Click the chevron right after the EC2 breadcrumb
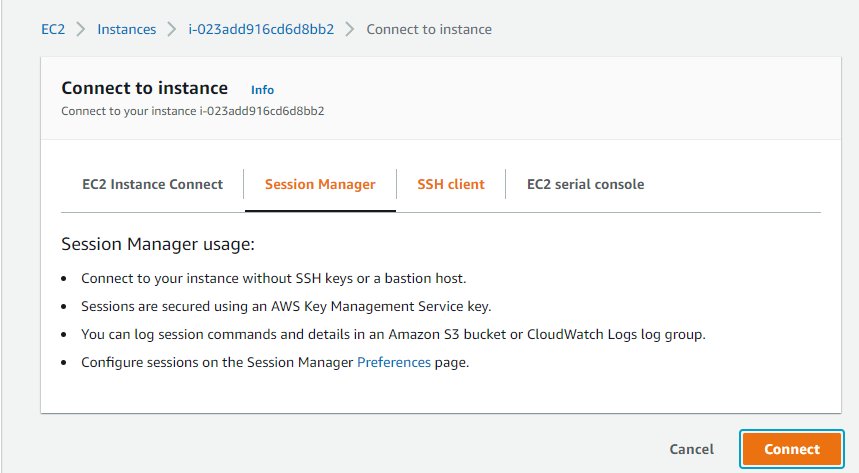The image size is (859, 473). click(81, 29)
